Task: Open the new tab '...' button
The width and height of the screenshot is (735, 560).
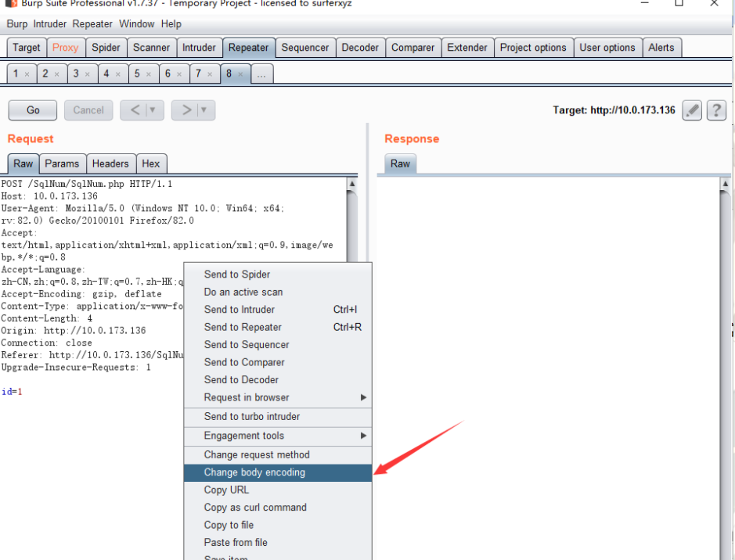Action: pos(262,74)
